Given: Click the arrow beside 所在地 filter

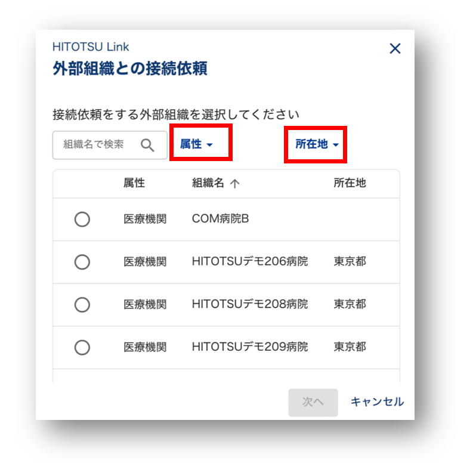Looking at the screenshot, I should [335, 145].
